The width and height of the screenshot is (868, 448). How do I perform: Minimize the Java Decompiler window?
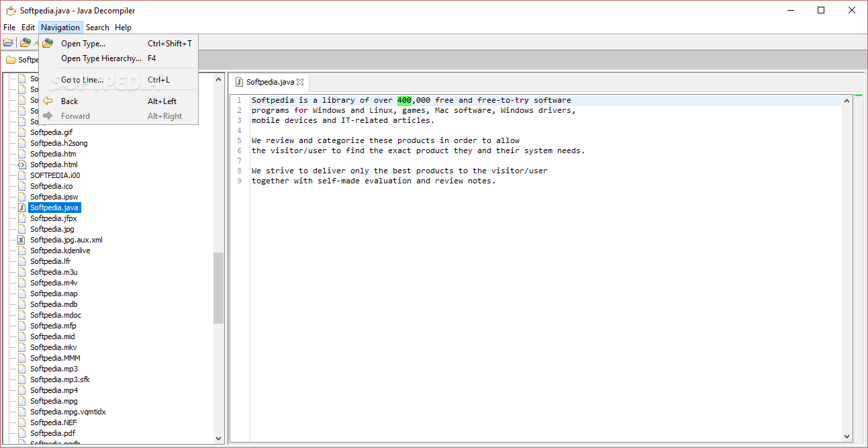click(x=790, y=10)
